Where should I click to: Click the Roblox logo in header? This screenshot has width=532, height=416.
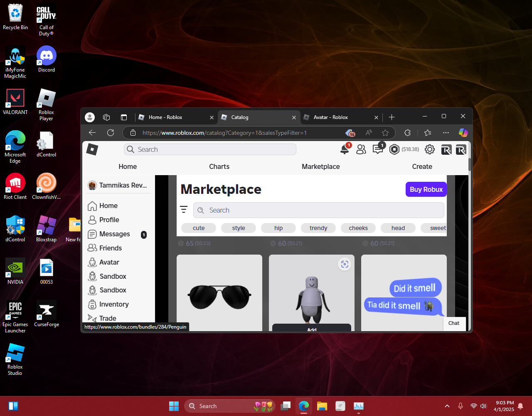coord(92,149)
